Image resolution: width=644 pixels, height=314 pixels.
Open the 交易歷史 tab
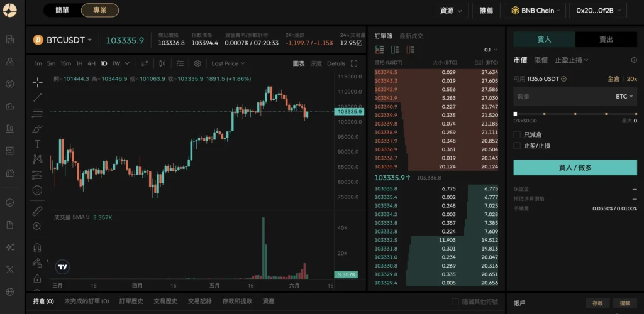pyautogui.click(x=165, y=301)
